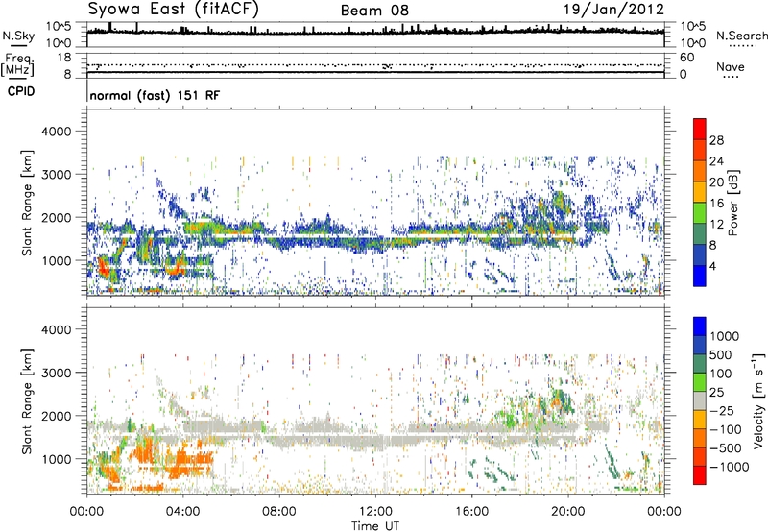Click the '16:00' time axis label
The width and height of the screenshot is (768, 532).
click(x=471, y=512)
